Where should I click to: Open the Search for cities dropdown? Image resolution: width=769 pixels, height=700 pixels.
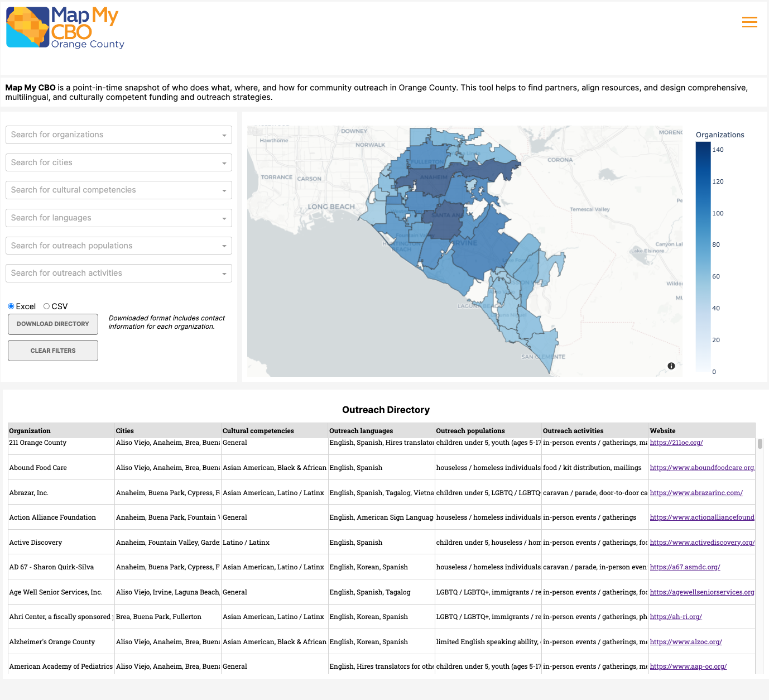coord(118,162)
